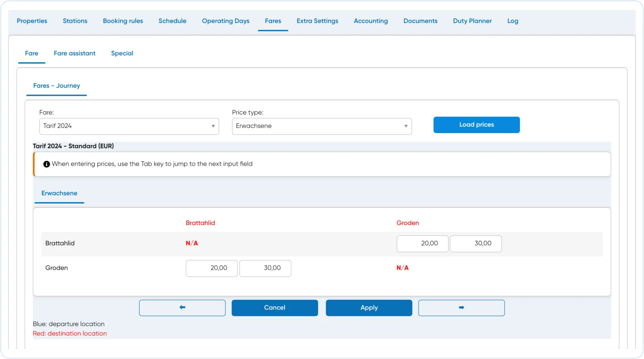Screen dimensions: 644x359
Task: Click the N/A cell in the Brattahlid row
Action: (x=192, y=244)
